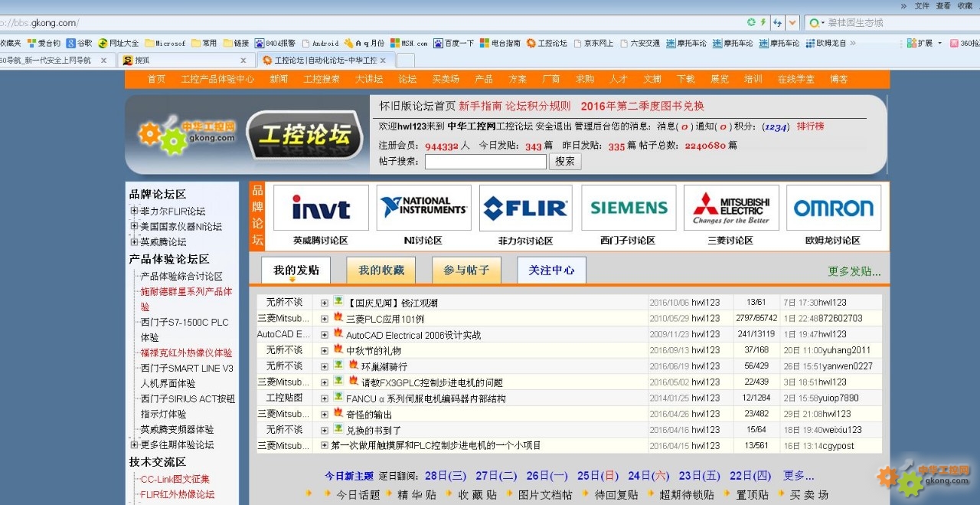The image size is (980, 505).
Task: Open the Omron 欧姆龙讨论区 logo
Action: click(833, 208)
